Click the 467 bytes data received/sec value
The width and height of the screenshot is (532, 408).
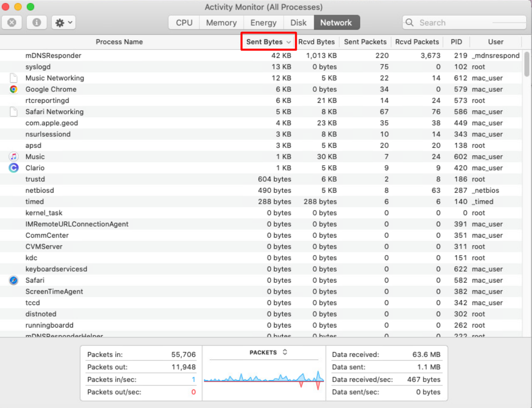[x=424, y=380]
